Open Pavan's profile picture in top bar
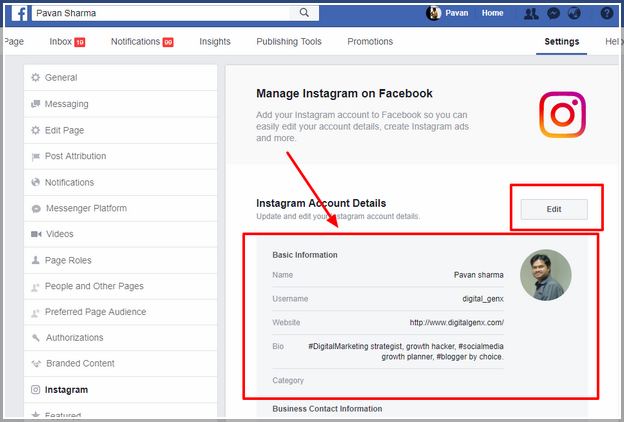 [433, 13]
